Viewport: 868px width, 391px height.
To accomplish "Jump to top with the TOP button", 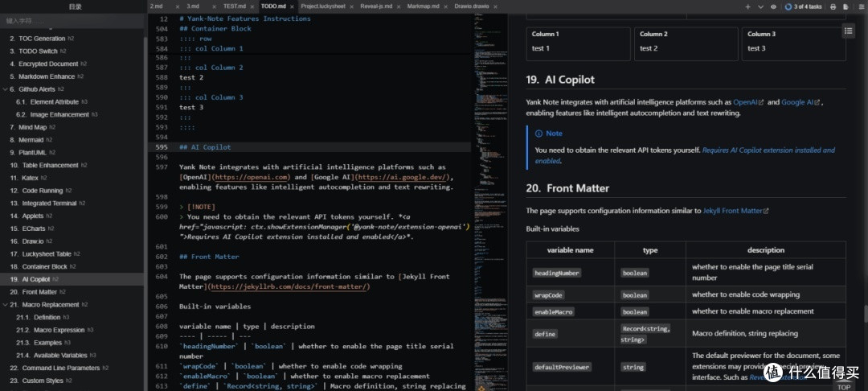I will coord(844,386).
